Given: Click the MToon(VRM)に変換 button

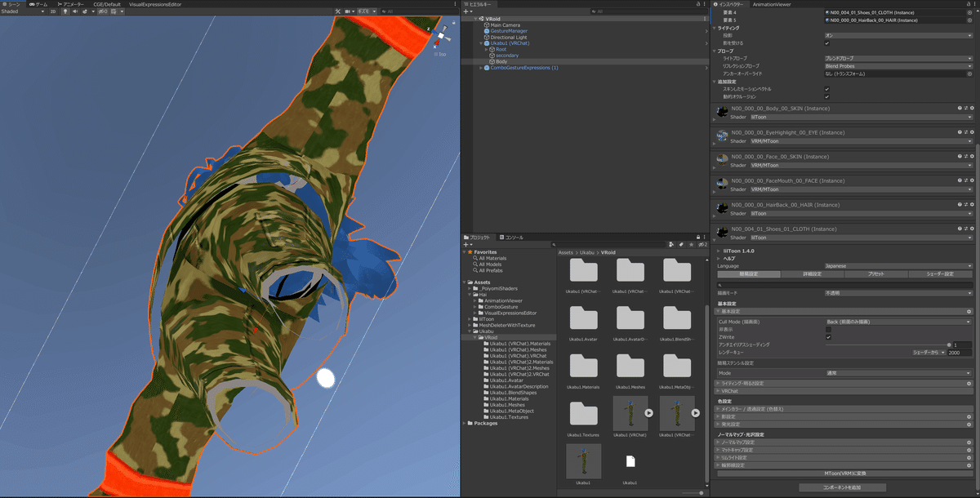Looking at the screenshot, I should pos(844,474).
